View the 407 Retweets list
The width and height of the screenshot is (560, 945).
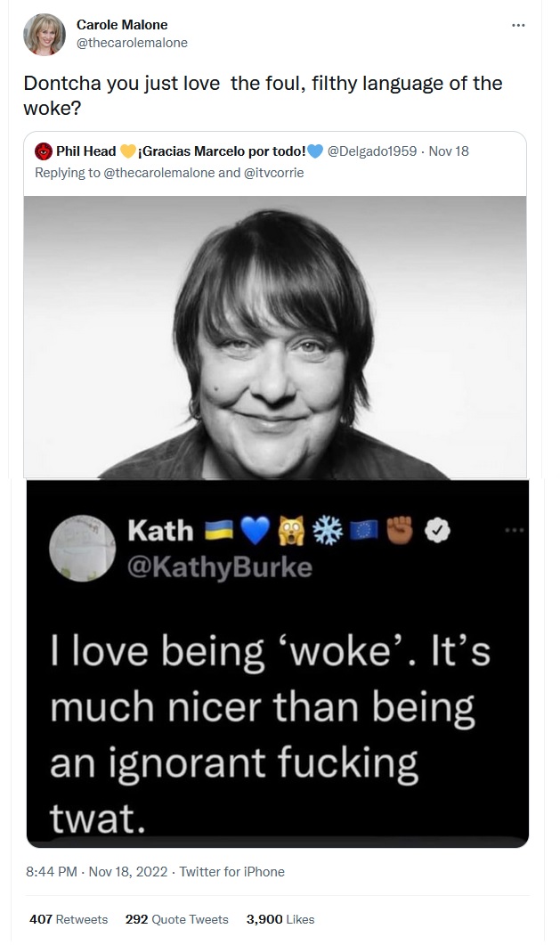point(69,919)
